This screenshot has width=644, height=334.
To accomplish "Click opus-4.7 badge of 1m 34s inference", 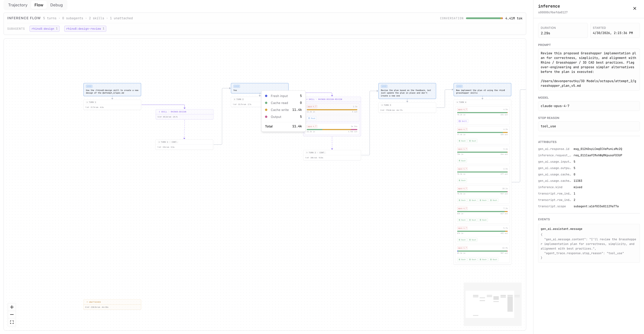I will 312,126.
